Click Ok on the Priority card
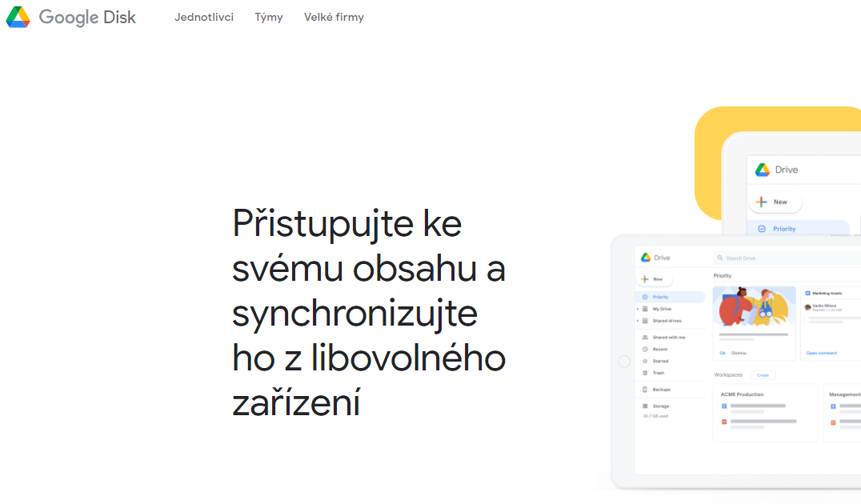This screenshot has width=861, height=504. (723, 353)
